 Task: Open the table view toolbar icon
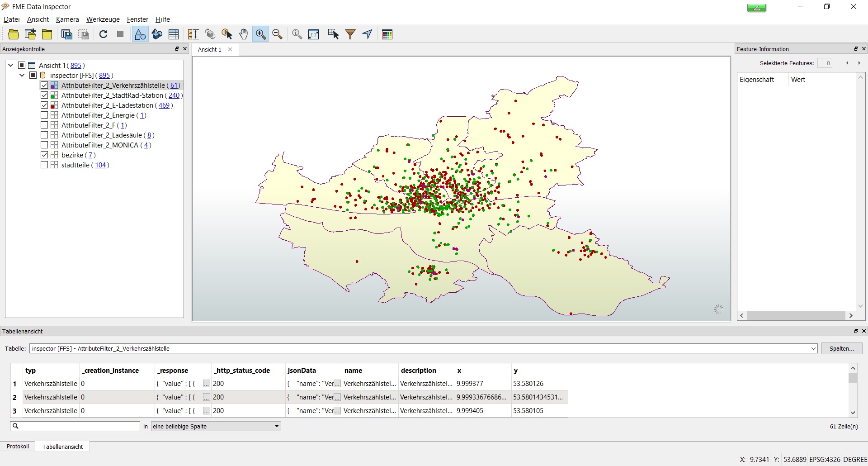(174, 34)
